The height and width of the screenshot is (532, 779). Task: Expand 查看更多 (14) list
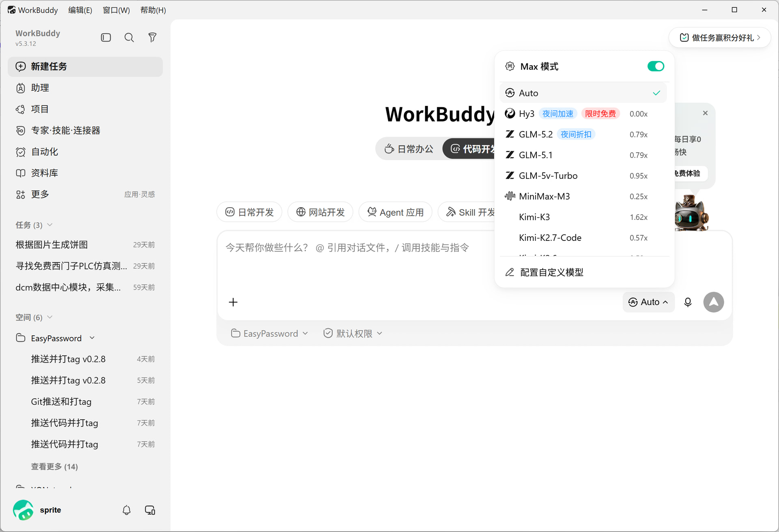(x=54, y=466)
